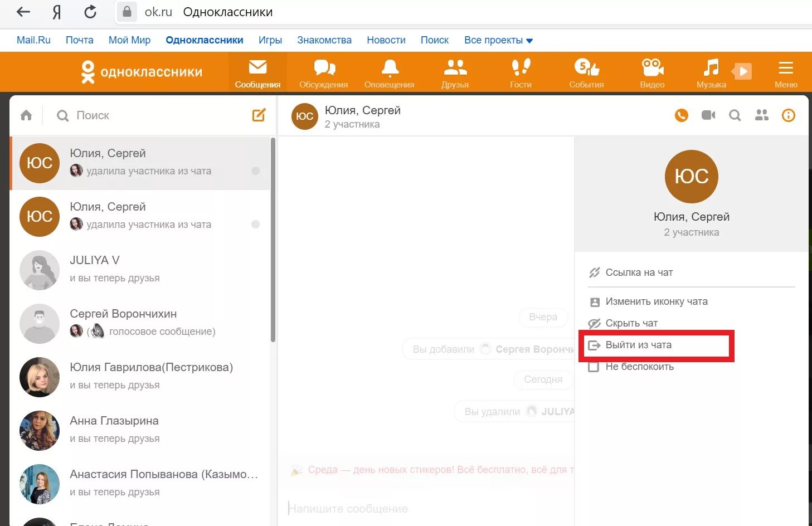Click the Одноклассники logo
The width and height of the screenshot is (812, 526).
click(142, 72)
